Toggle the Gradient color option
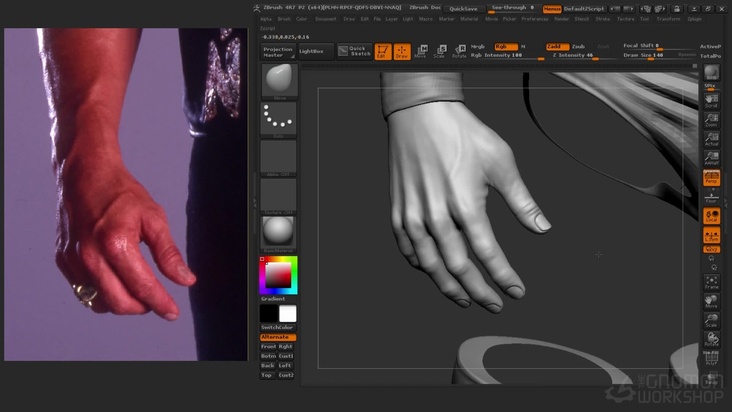This screenshot has width=732, height=412. 273,299
